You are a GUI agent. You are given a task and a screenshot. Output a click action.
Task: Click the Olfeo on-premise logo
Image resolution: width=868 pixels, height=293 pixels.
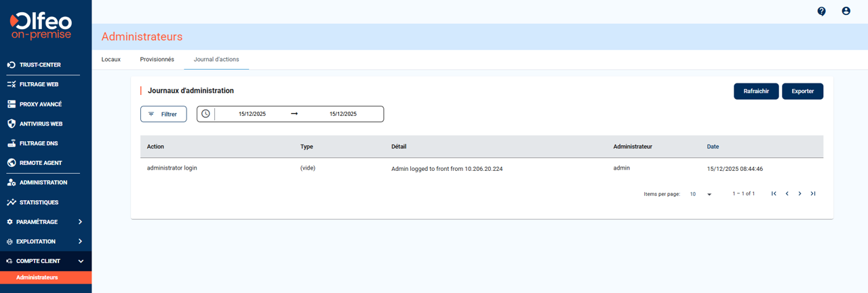pyautogui.click(x=41, y=26)
